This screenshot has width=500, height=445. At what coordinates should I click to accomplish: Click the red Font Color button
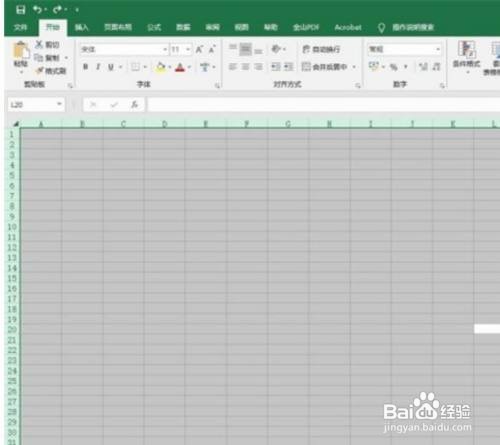(180, 67)
